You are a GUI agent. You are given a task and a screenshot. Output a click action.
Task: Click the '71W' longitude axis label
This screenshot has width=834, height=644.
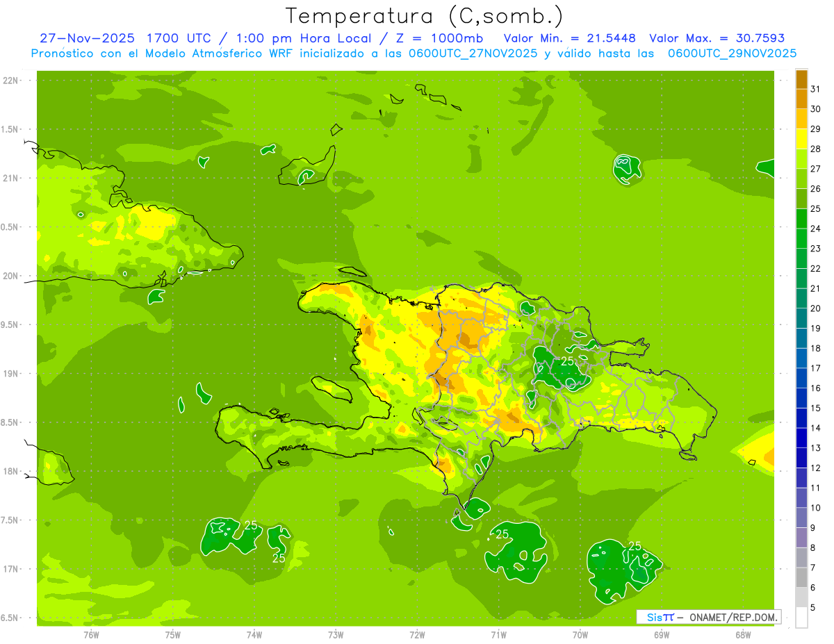[498, 634]
